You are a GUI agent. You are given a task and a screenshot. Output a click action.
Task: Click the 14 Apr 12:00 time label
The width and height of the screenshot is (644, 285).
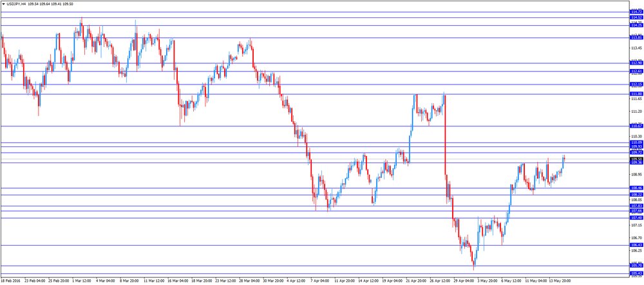(x=368, y=281)
